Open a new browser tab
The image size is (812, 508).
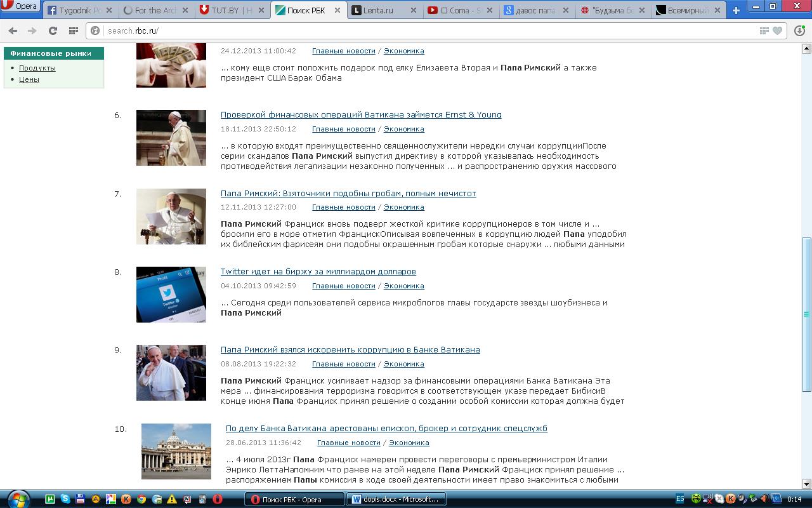736,10
